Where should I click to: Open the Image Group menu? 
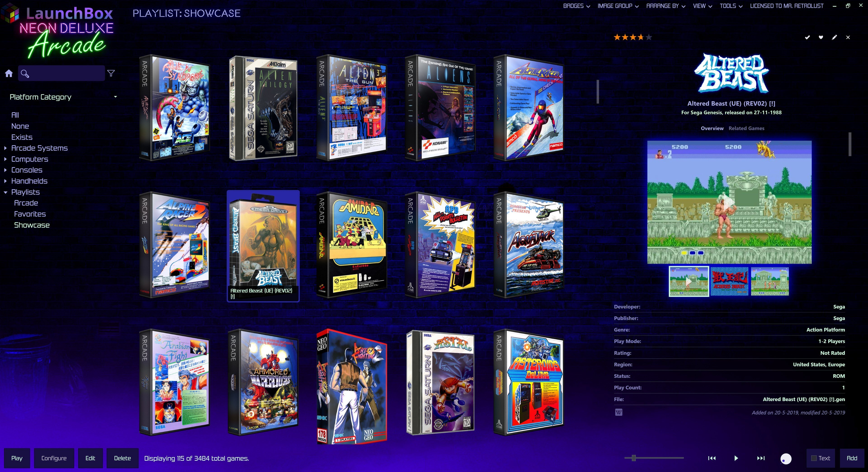(x=618, y=6)
